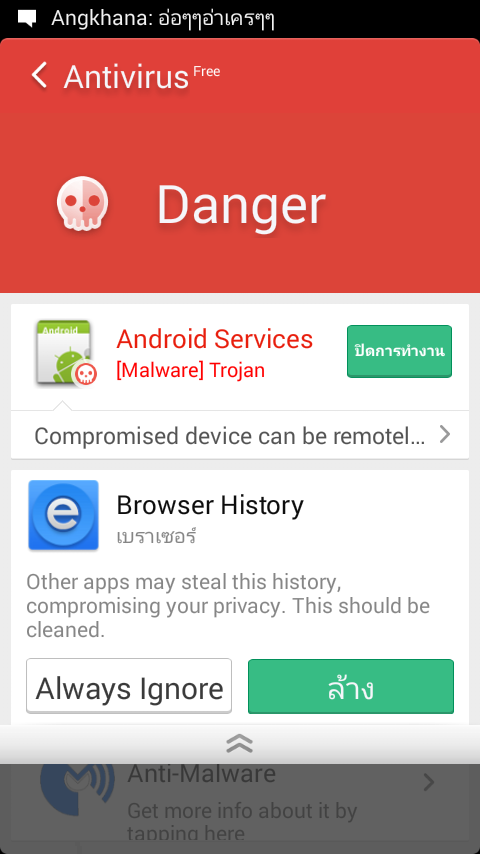The width and height of the screenshot is (480, 854).
Task: Open the Angkhana message notification
Action: (163, 19)
